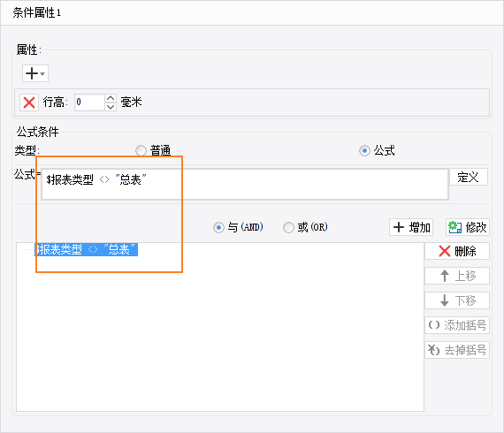Choose the 与 (AND) radio option
The width and height of the screenshot is (504, 433).
click(218, 227)
